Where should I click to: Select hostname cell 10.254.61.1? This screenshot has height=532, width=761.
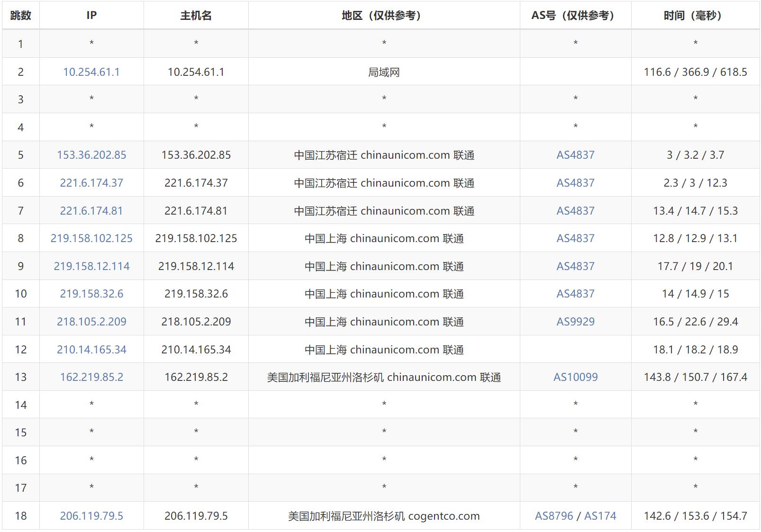[196, 72]
